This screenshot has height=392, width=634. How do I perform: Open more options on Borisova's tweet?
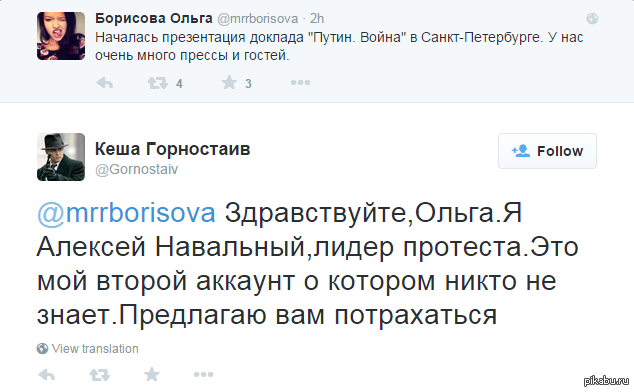300,83
